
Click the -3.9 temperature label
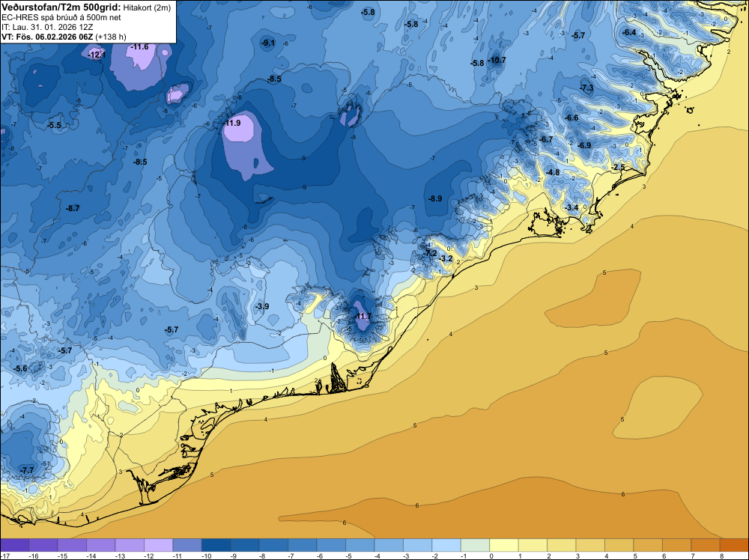pyautogui.click(x=261, y=306)
